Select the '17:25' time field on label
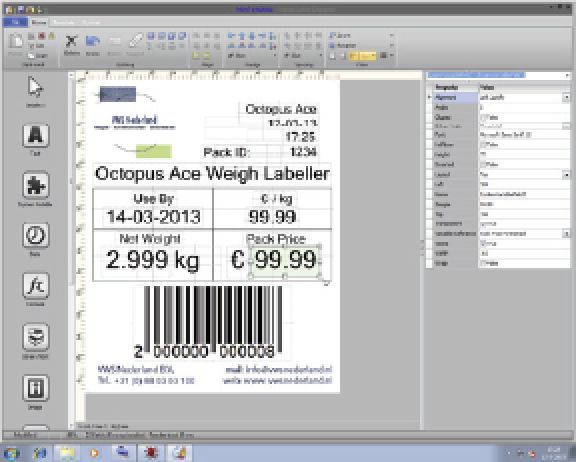The image size is (576, 462). click(300, 137)
